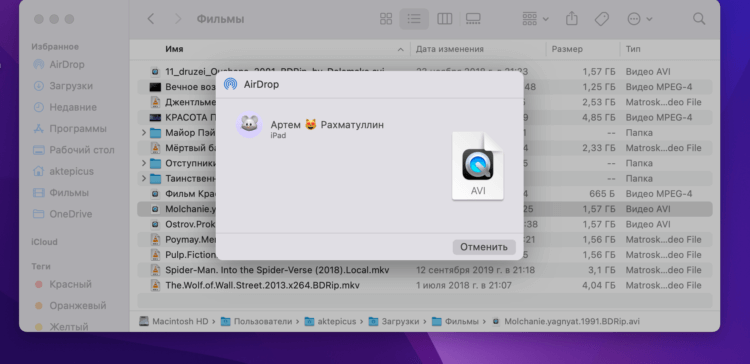Expand the Майор Пэйн folder
The height and width of the screenshot is (364, 750).
[144, 132]
